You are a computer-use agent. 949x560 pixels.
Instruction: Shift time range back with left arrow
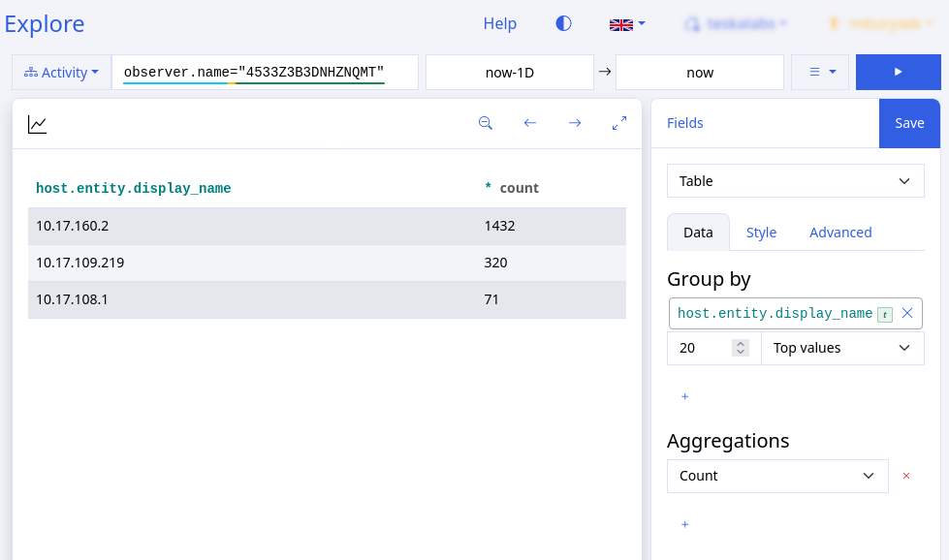[530, 123]
